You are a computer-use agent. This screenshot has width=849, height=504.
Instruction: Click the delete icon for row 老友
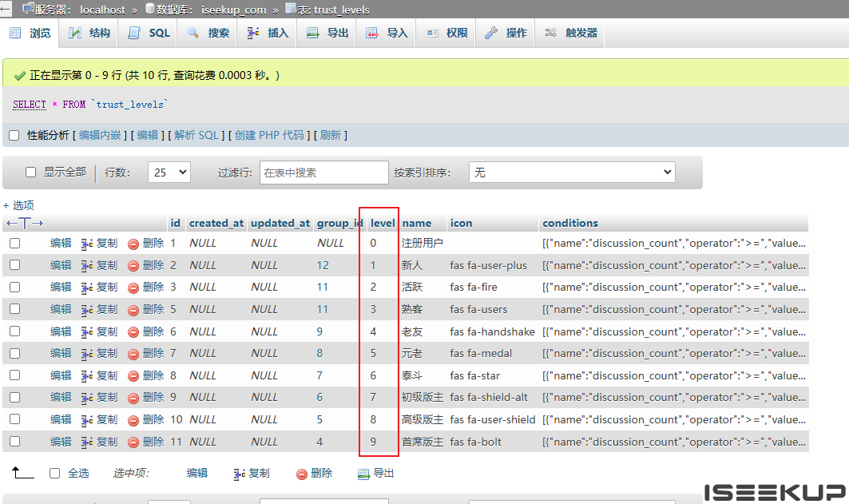click(133, 332)
